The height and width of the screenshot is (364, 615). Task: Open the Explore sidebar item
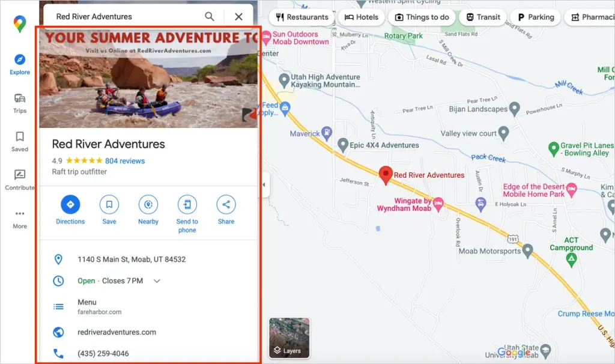coord(20,65)
